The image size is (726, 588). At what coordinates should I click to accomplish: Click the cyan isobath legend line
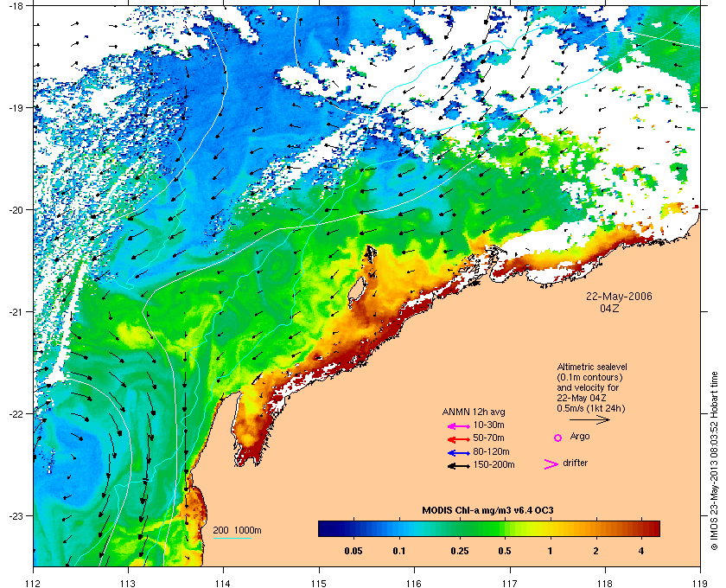[232, 538]
